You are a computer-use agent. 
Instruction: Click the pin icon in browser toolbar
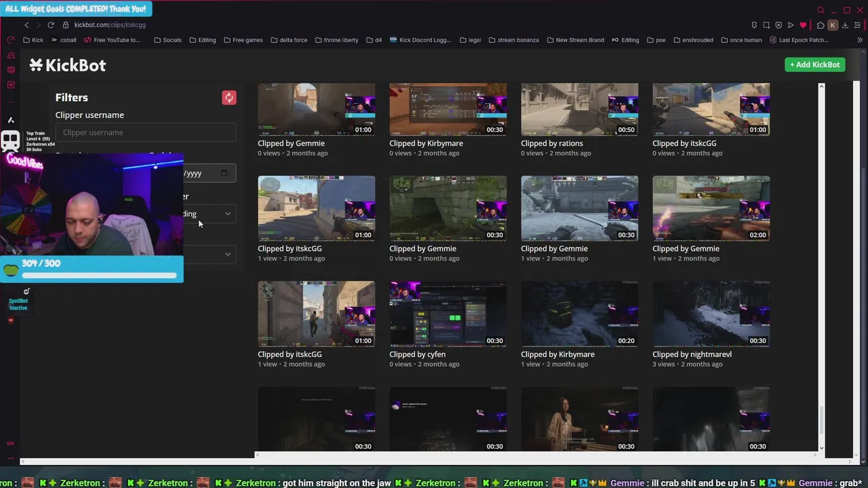754,25
